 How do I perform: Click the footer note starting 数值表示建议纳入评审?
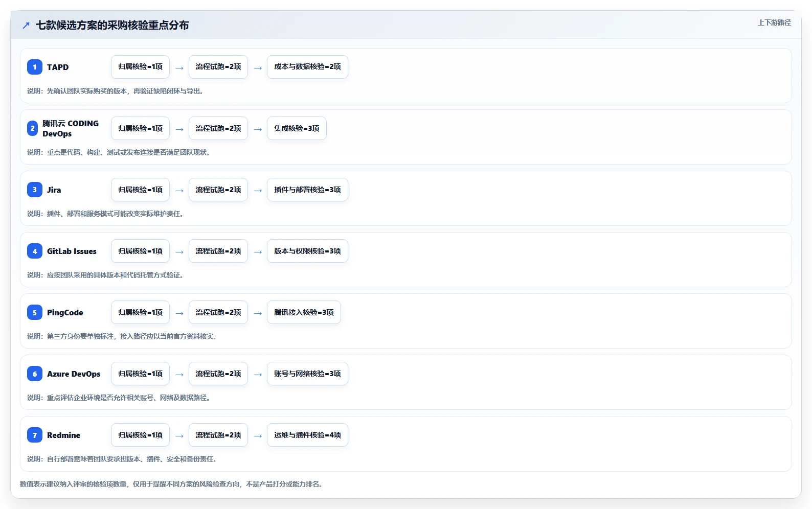(x=173, y=484)
